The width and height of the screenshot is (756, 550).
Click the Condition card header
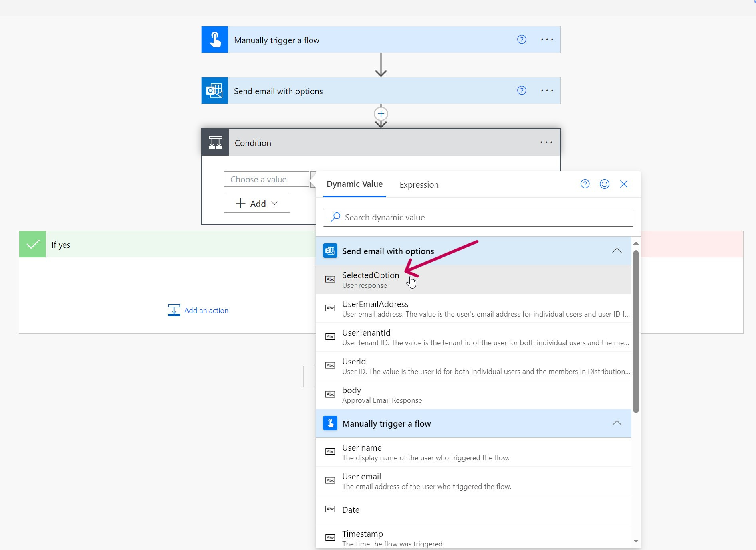(x=381, y=142)
